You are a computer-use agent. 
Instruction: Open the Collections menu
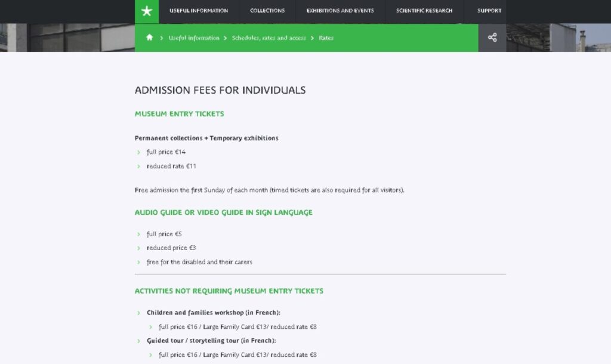tap(267, 11)
